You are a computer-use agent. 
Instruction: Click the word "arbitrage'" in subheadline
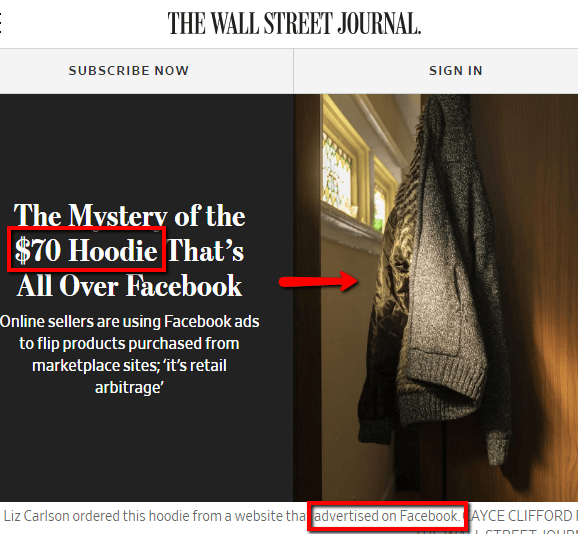129,388
